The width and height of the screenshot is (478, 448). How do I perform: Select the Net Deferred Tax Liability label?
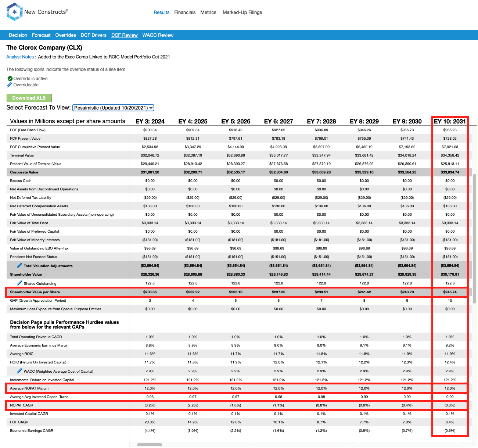31,198
